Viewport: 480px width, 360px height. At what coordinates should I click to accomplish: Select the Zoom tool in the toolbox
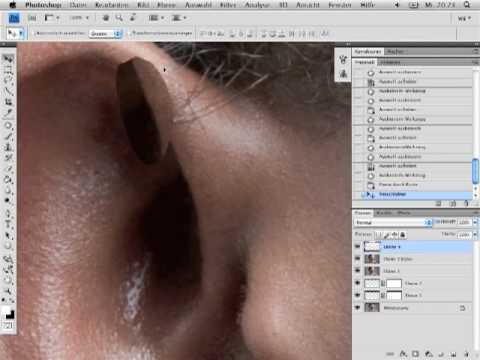coord(8,291)
